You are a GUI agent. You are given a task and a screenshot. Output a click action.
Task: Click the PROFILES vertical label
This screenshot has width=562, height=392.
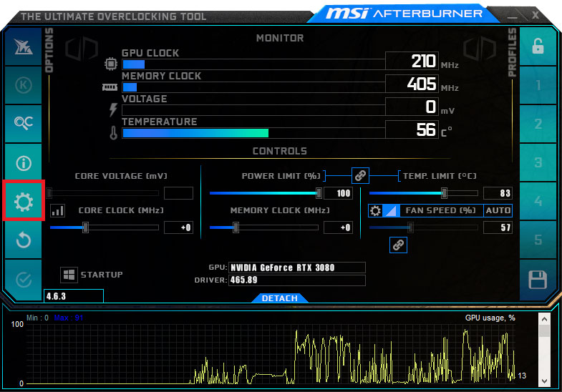pos(513,52)
